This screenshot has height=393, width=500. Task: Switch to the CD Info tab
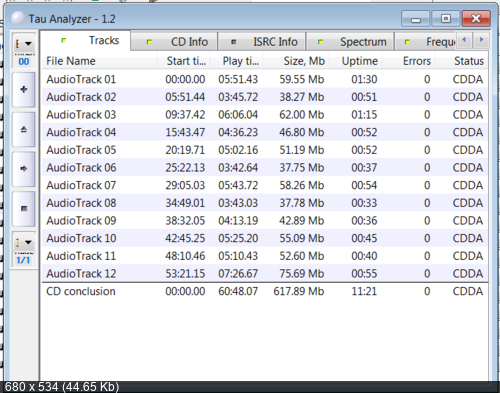coord(174,42)
